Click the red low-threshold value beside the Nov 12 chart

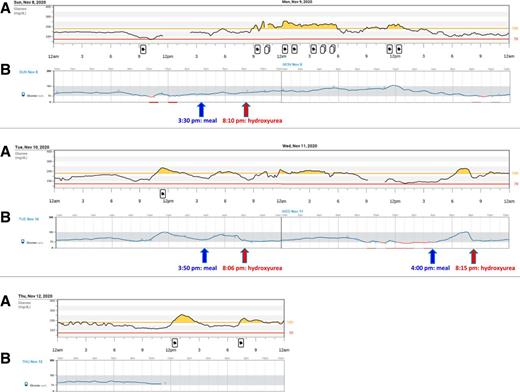[291, 333]
